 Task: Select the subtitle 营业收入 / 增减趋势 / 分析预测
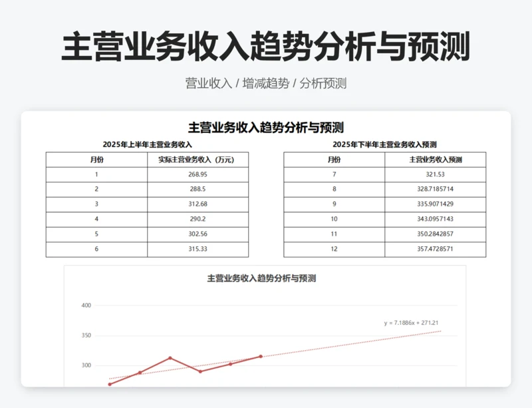click(x=266, y=83)
